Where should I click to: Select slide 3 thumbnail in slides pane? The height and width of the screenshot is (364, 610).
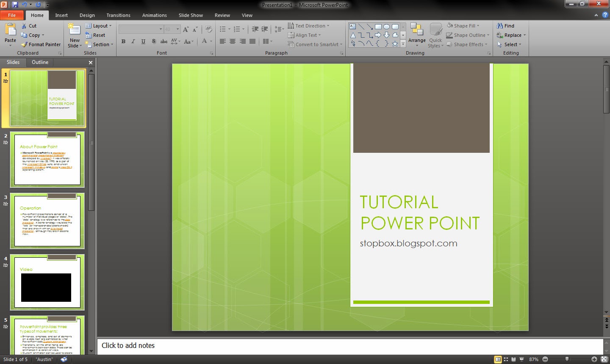[47, 221]
